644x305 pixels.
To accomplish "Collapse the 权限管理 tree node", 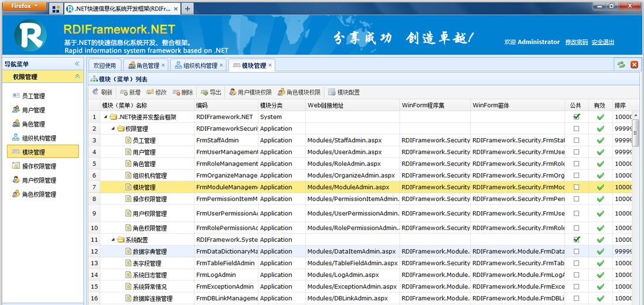I will 113,128.
